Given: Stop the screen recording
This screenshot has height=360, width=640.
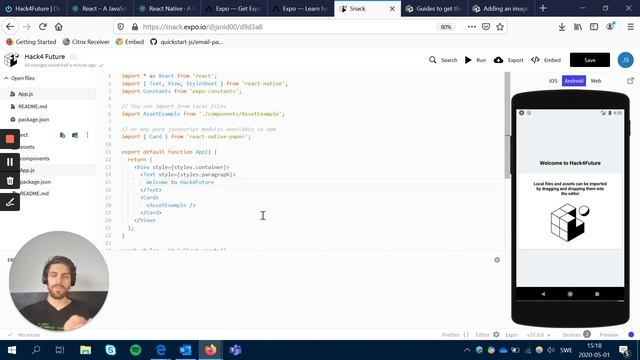Looking at the screenshot, I should point(10,139).
